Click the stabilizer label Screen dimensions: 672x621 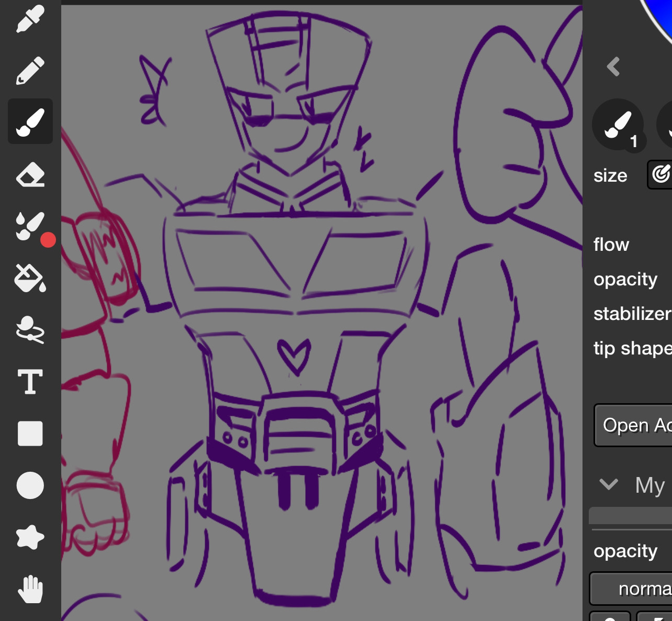point(632,314)
